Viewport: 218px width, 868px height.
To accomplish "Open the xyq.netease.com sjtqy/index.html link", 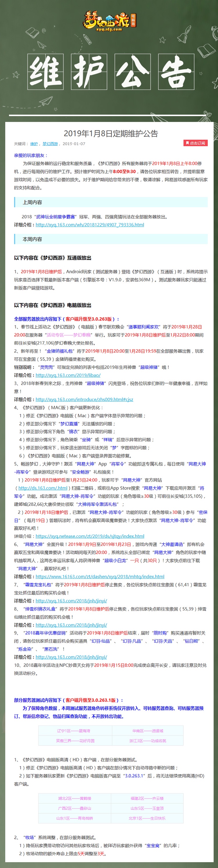I will pos(90,536).
